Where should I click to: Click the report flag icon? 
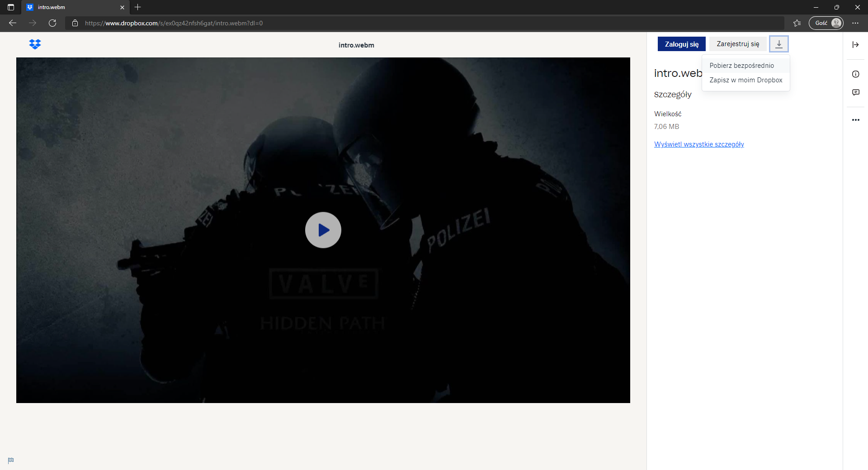coord(11,461)
